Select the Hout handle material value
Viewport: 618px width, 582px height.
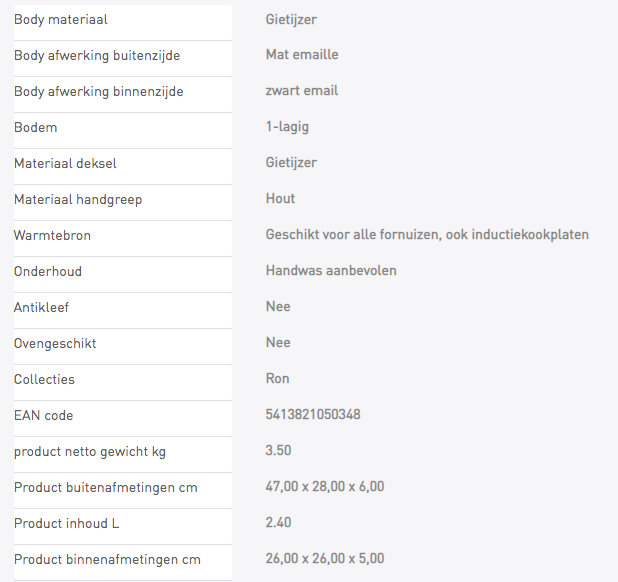(x=280, y=198)
